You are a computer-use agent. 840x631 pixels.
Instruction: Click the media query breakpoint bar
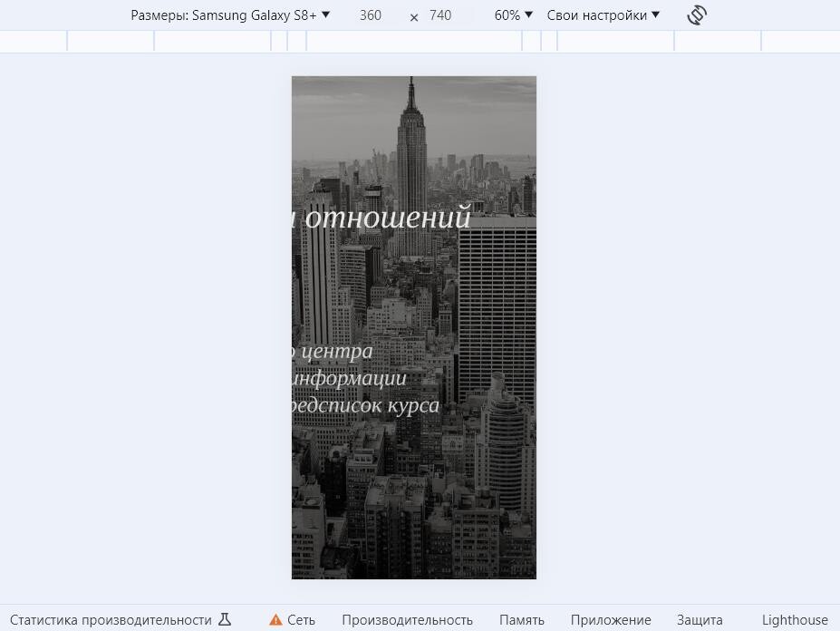(x=420, y=42)
